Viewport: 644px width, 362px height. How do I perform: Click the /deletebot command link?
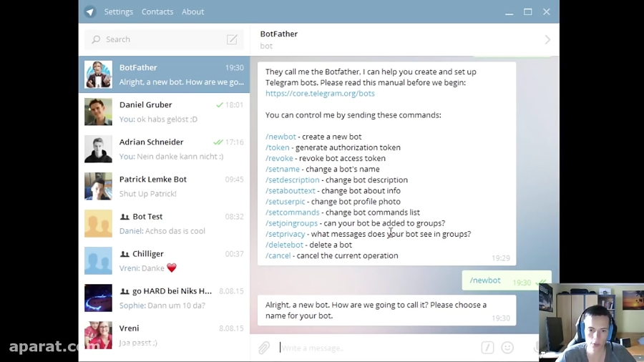point(284,245)
